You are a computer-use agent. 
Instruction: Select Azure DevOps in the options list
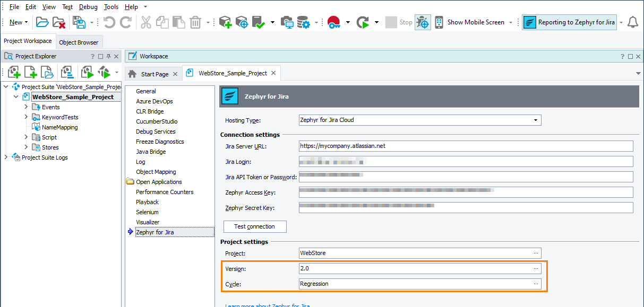[154, 101]
